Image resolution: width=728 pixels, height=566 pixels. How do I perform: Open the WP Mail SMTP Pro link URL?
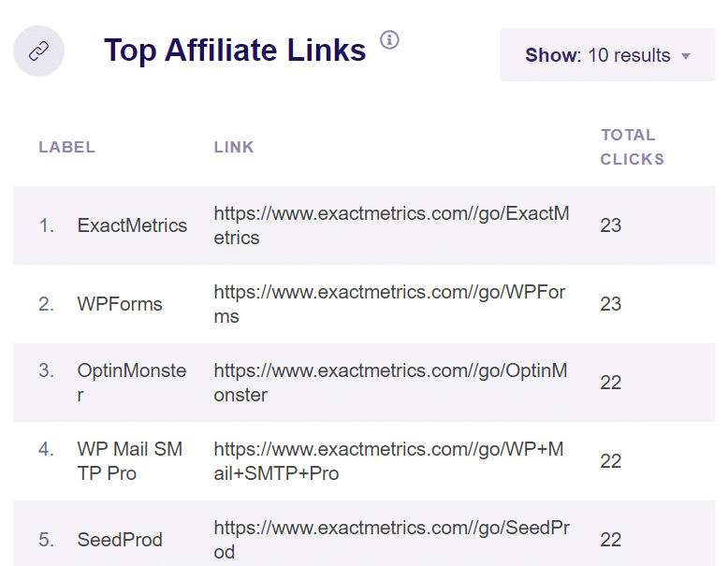388,461
